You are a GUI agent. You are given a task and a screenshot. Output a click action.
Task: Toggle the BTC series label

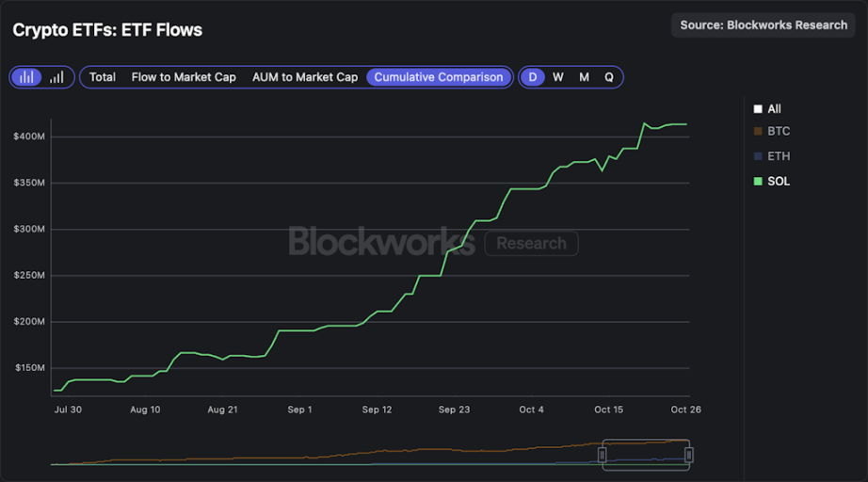(779, 132)
